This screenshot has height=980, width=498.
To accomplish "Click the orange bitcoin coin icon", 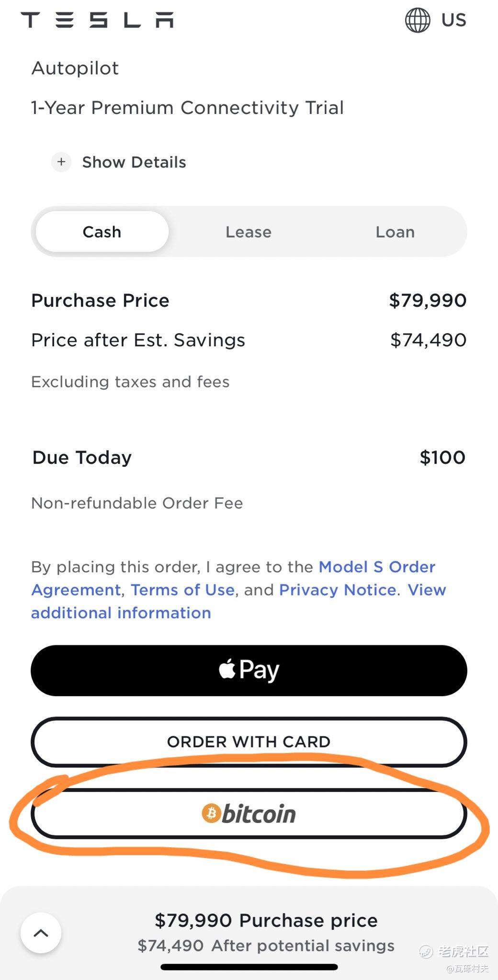I will pos(211,813).
